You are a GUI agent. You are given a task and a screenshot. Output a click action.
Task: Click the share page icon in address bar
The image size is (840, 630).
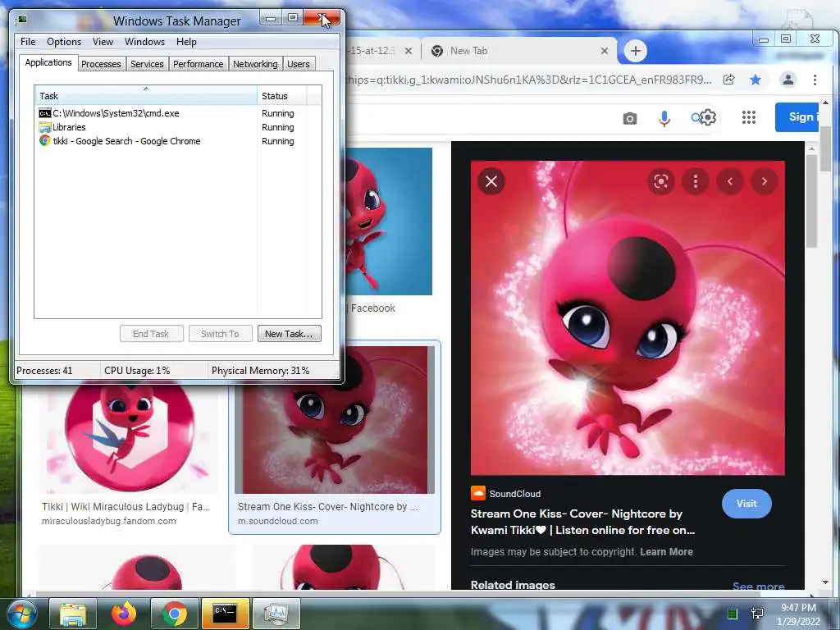tap(728, 80)
